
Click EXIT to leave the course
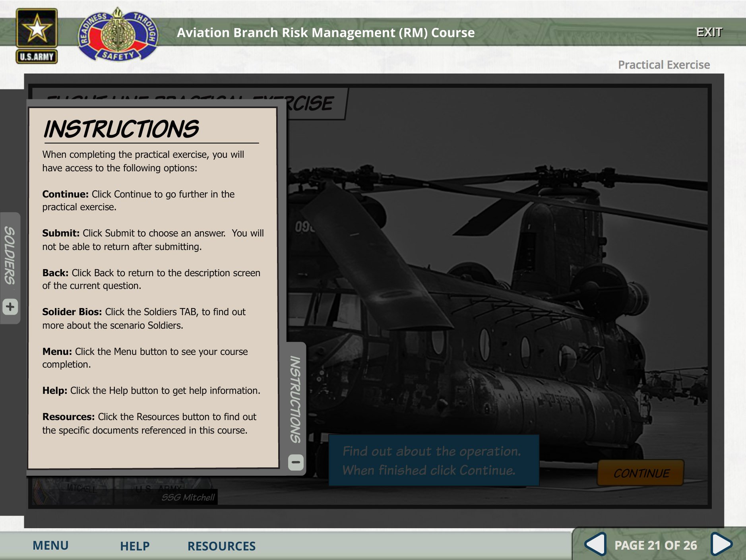[x=710, y=31]
